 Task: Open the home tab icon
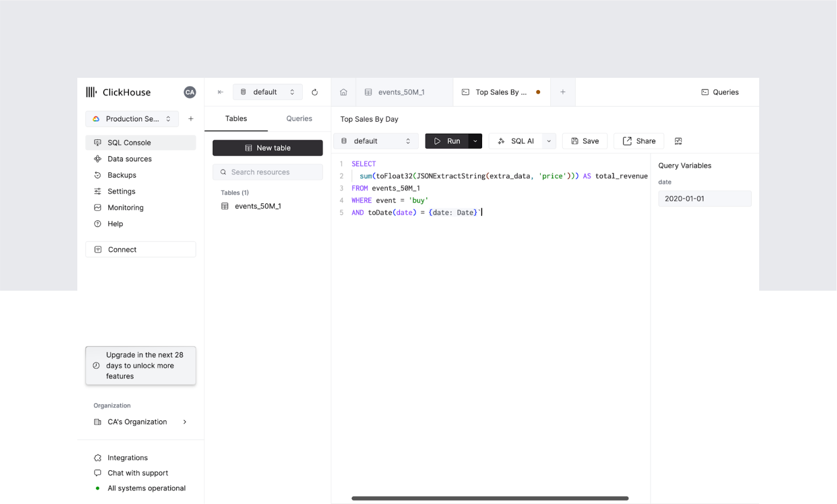344,92
